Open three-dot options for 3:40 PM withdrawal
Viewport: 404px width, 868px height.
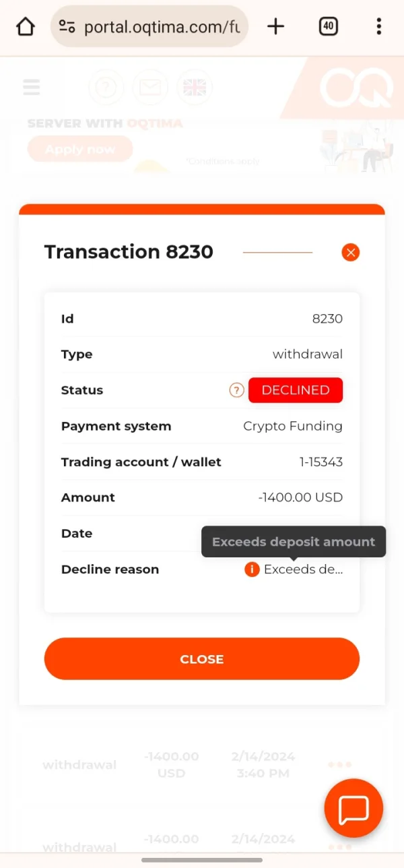point(339,765)
